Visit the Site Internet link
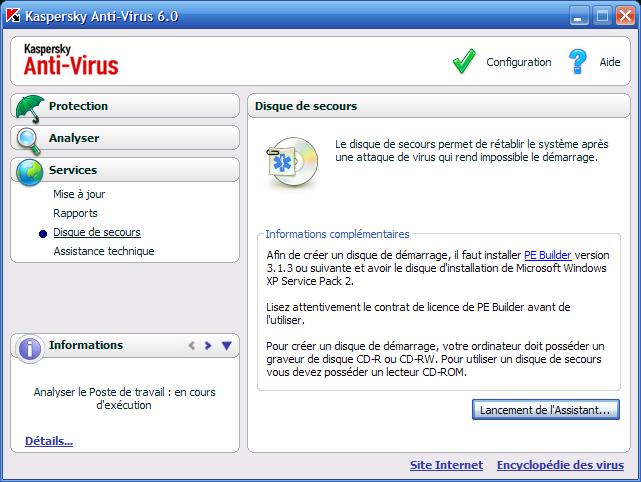The height and width of the screenshot is (482, 641). (446, 465)
